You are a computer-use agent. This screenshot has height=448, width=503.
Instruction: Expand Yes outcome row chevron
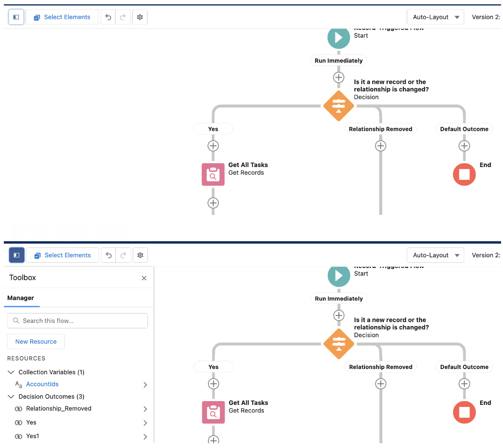[x=145, y=423]
